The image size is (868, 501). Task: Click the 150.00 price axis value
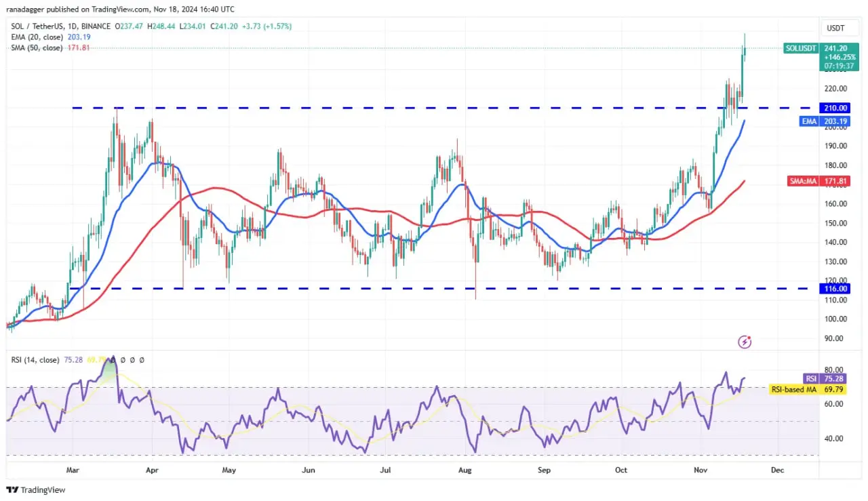click(x=834, y=223)
